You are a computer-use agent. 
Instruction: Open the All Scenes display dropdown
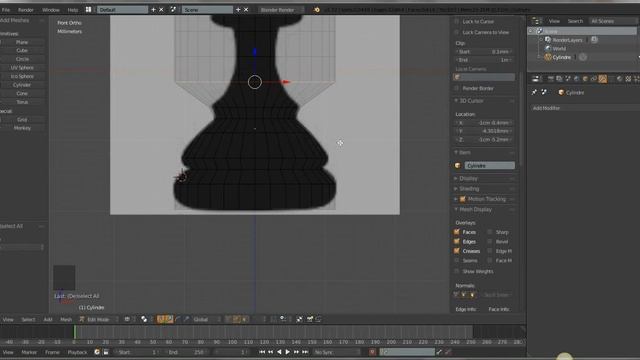[x=613, y=21]
